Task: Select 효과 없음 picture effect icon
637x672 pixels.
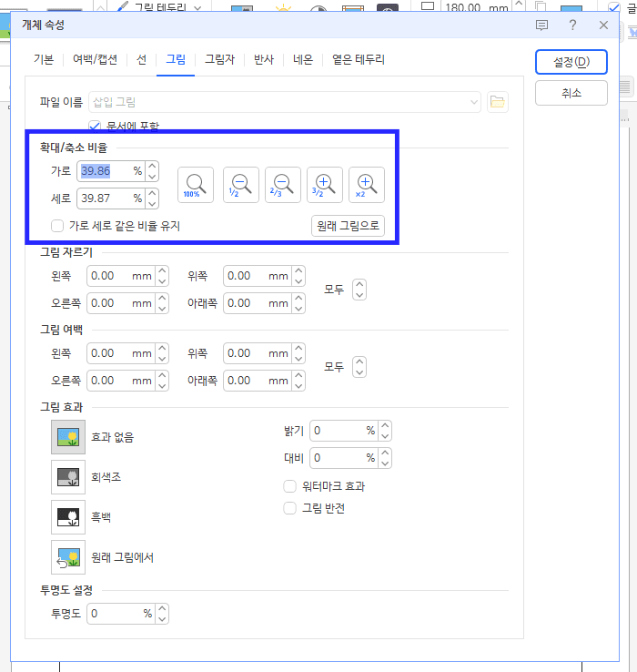Action: pyautogui.click(x=68, y=437)
